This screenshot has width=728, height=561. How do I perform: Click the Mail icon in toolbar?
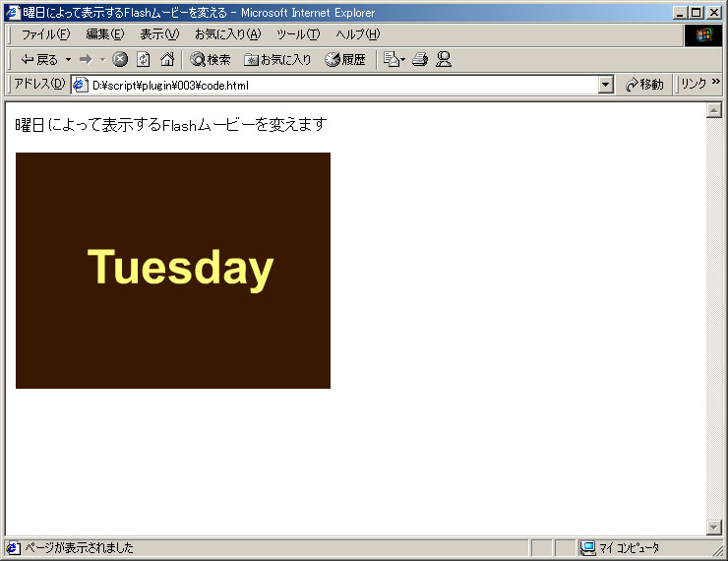tap(391, 59)
